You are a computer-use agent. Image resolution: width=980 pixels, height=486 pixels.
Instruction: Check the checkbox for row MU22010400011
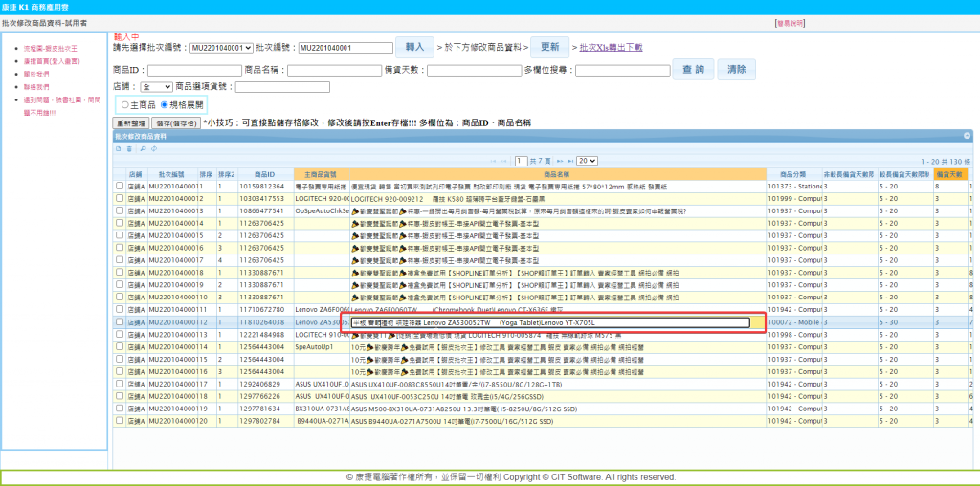click(120, 186)
